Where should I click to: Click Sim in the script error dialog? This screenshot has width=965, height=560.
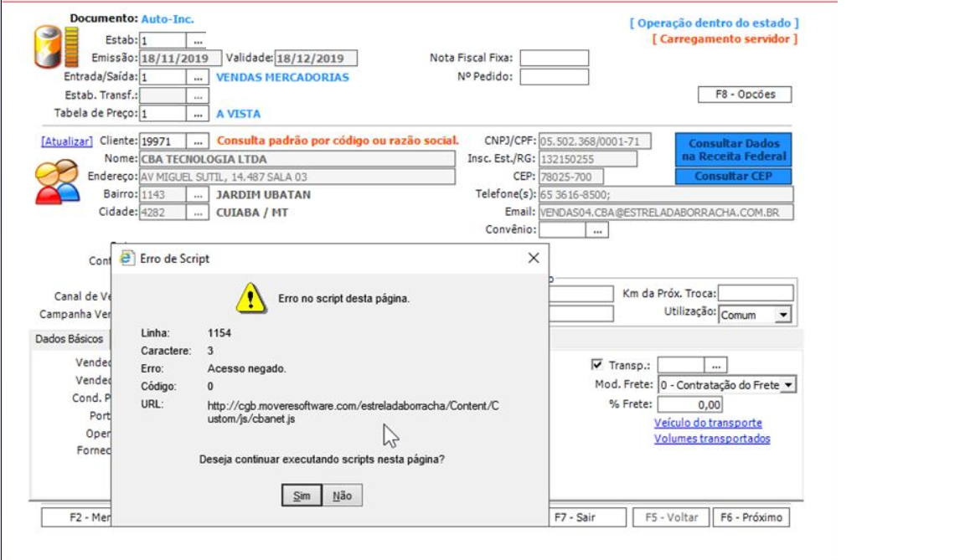[302, 496]
